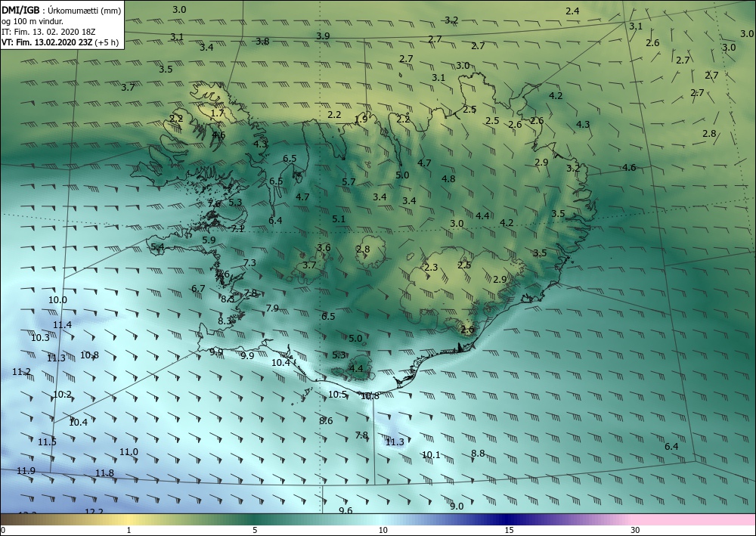Click the map value 11.4
Screen dimensions: 756x536
pos(62,324)
